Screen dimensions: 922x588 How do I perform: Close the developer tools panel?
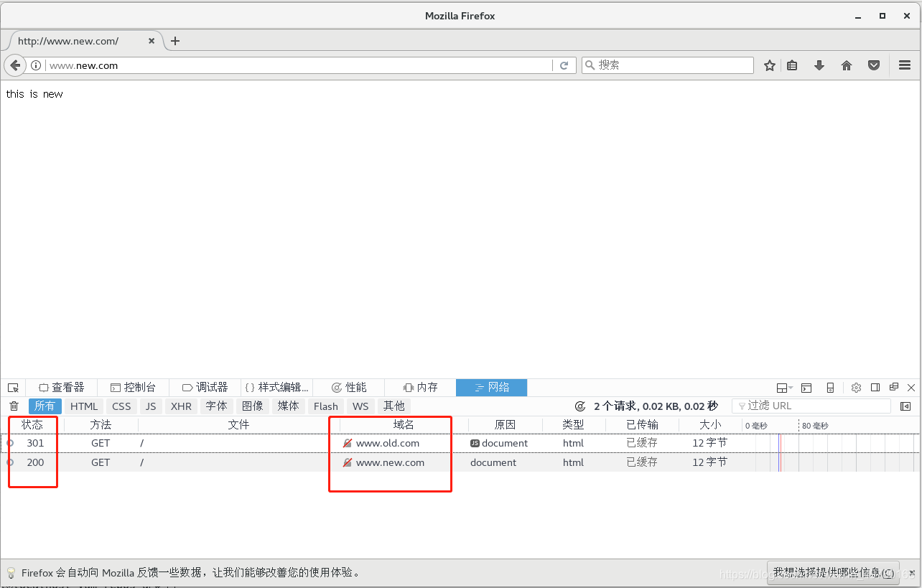pos(911,388)
